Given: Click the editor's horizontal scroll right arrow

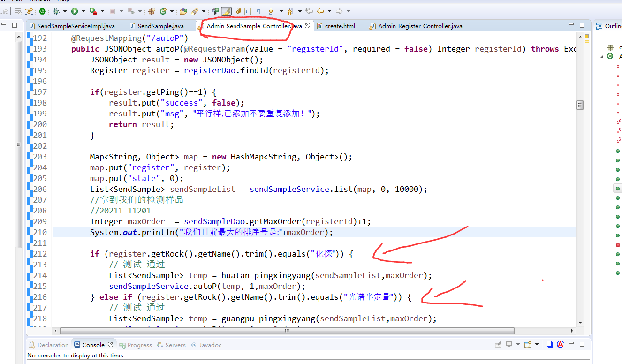Looking at the screenshot, I should pyautogui.click(x=572, y=330).
